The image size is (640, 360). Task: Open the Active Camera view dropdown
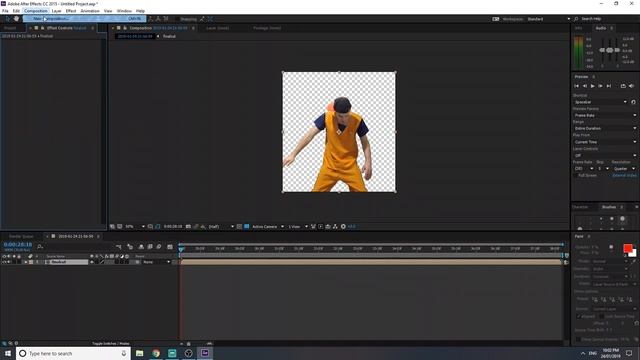click(x=268, y=227)
